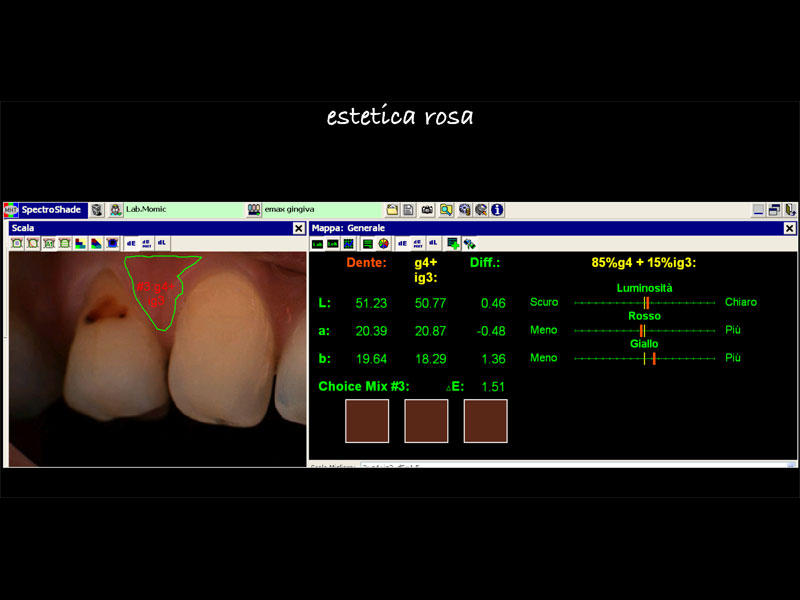This screenshot has width=800, height=600.
Task: Click the red-blue diagonal gradient icon in Scala
Action: pos(96,243)
